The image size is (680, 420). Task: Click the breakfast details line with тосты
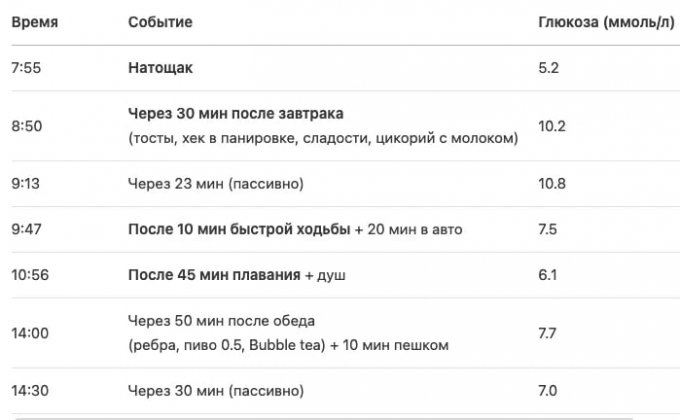[323, 138]
